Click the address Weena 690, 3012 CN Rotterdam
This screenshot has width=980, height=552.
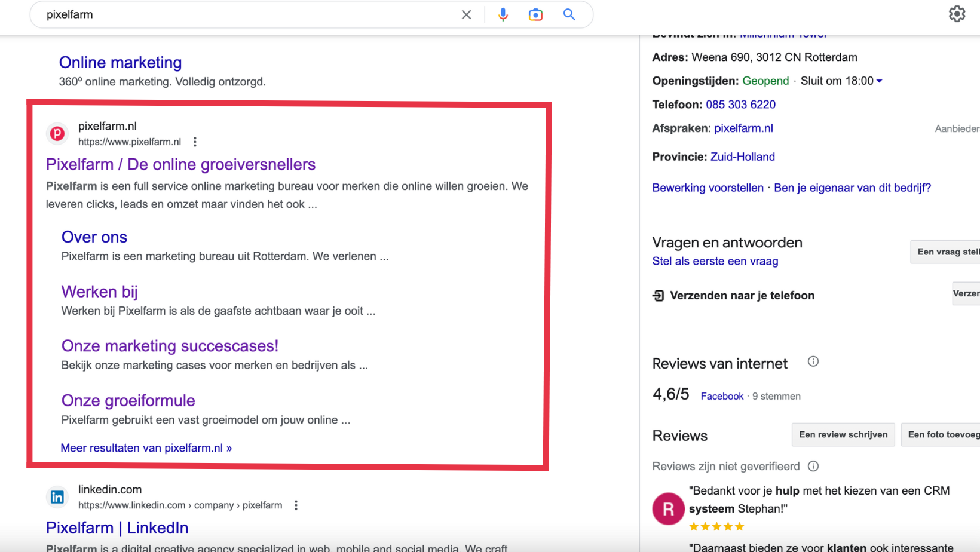(774, 57)
